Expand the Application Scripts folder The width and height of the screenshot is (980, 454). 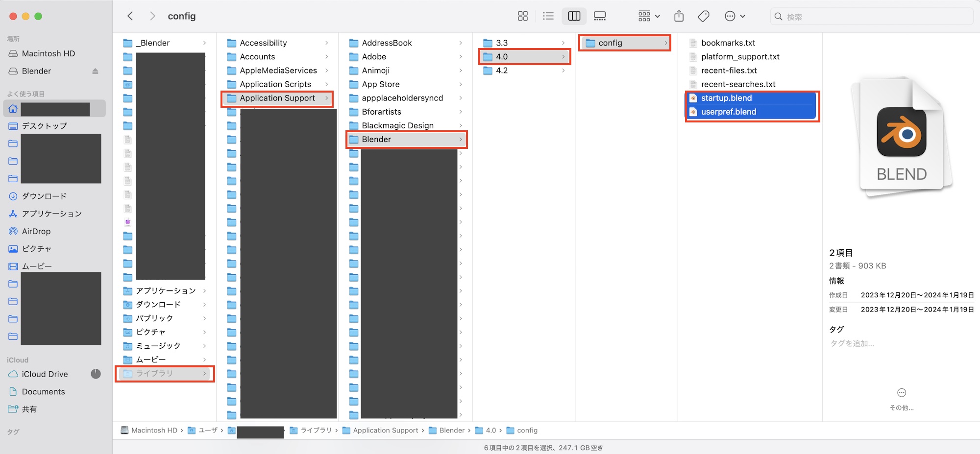(x=275, y=84)
